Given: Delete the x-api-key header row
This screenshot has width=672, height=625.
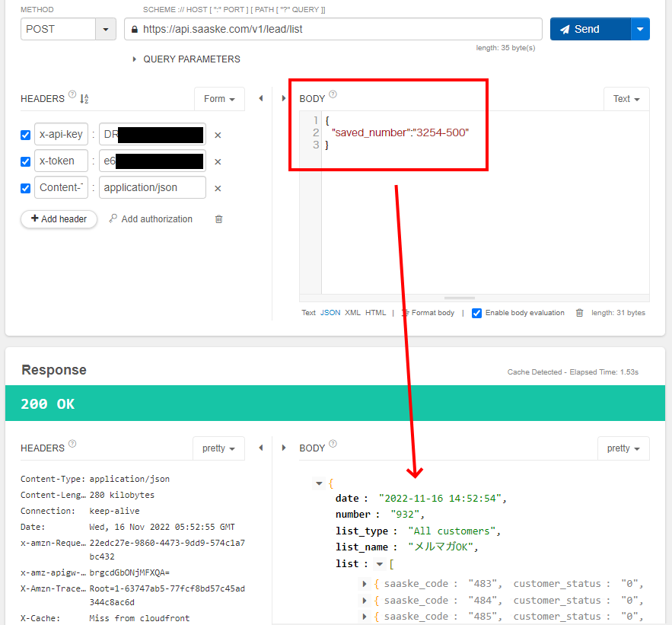Looking at the screenshot, I should (218, 136).
